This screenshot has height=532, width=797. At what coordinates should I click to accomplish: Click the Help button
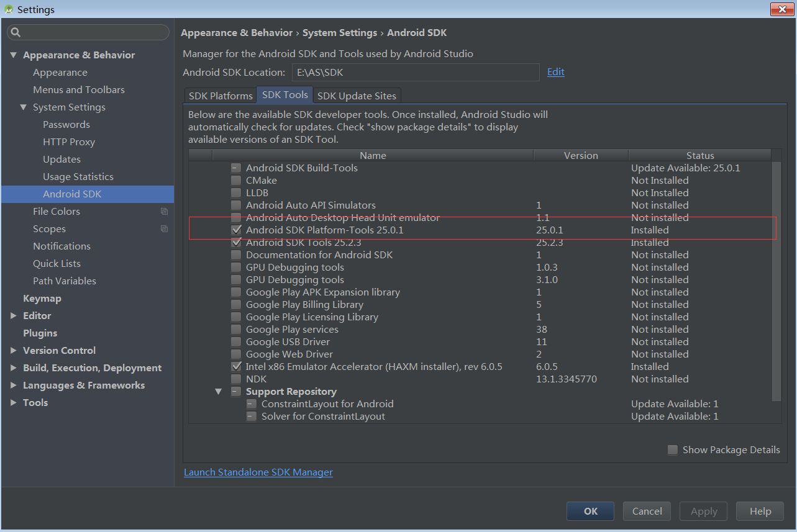point(760,512)
